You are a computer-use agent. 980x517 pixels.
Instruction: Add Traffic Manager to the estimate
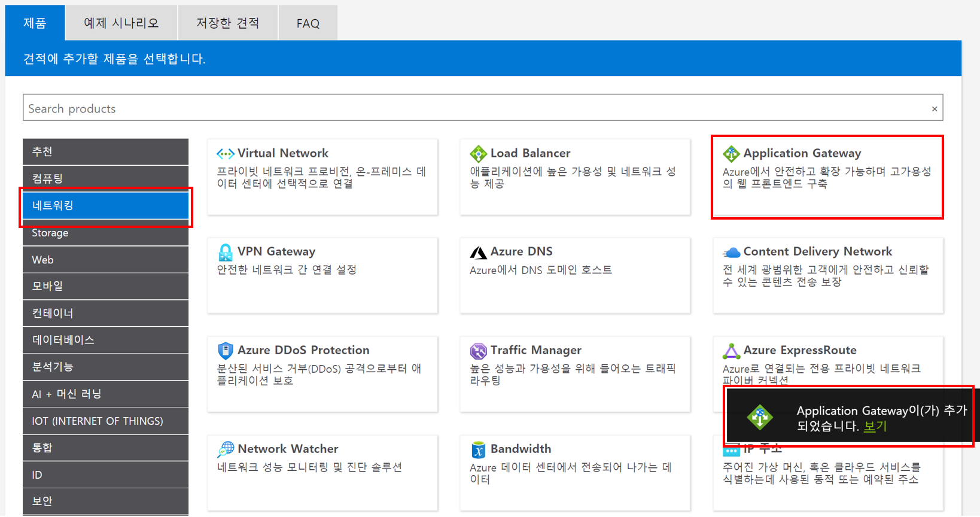click(x=575, y=374)
